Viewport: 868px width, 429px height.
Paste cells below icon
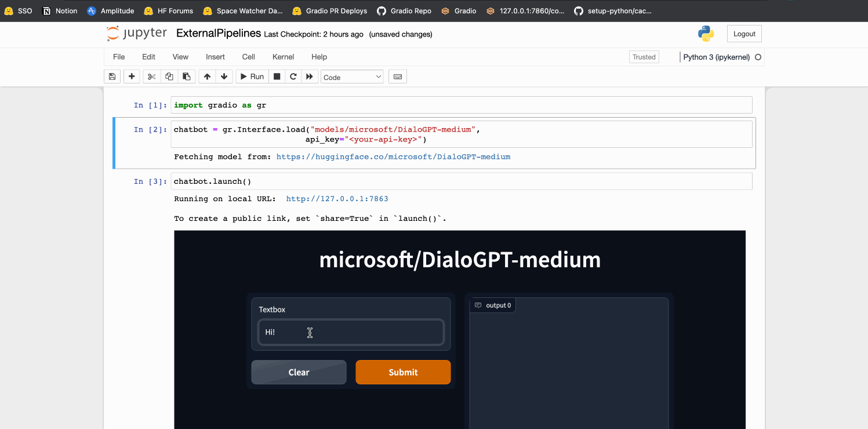click(186, 77)
